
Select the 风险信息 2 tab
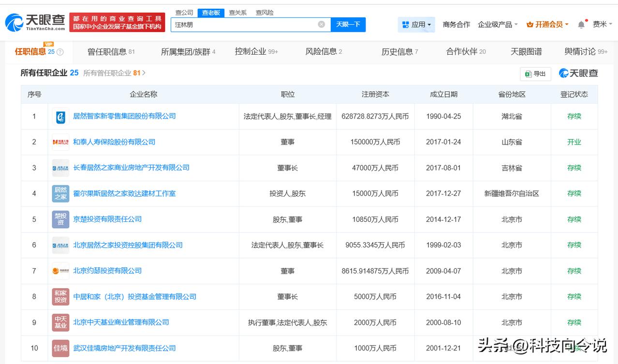coord(324,52)
